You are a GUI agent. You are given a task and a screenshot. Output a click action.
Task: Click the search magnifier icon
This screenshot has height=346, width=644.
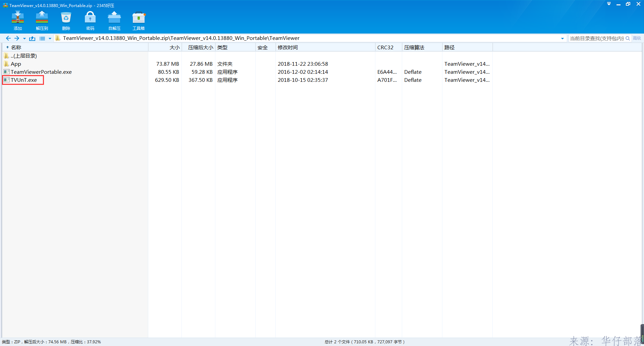click(628, 38)
